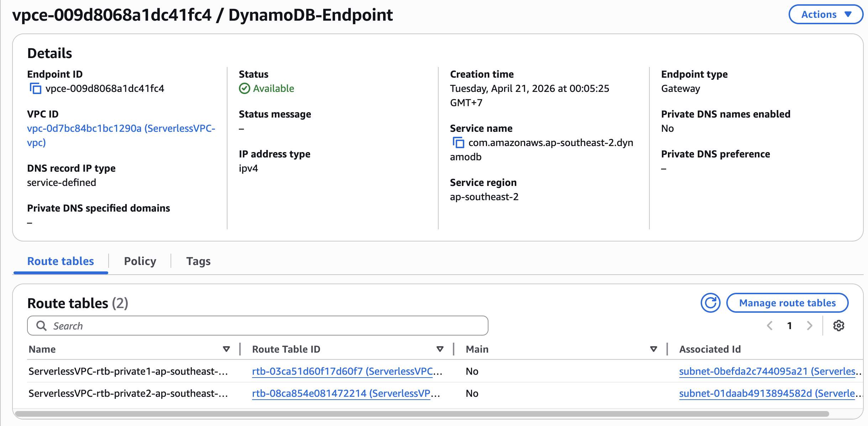Copy the Endpoint ID value
Image resolution: width=868 pixels, height=426 pixels.
(x=36, y=89)
